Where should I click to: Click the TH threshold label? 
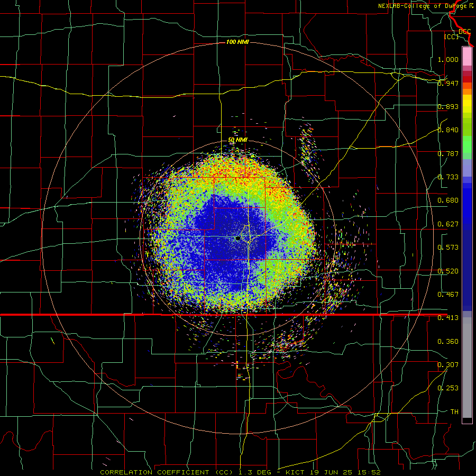click(x=454, y=412)
